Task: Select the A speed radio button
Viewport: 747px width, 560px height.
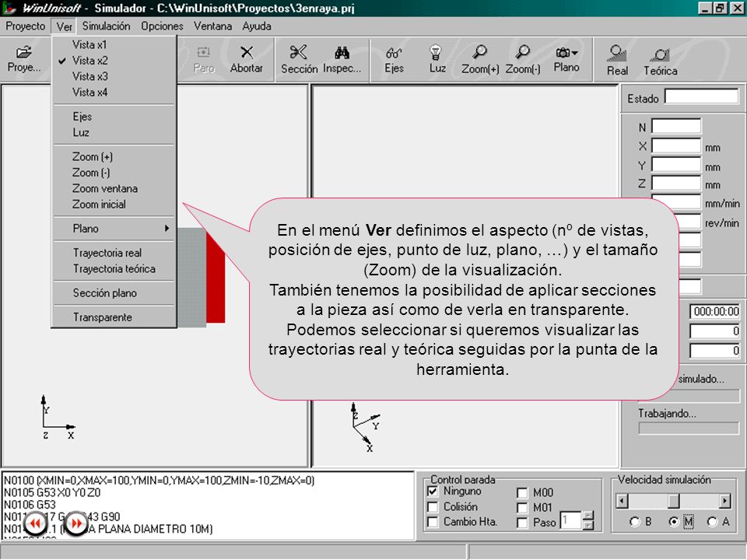Action: 712,522
